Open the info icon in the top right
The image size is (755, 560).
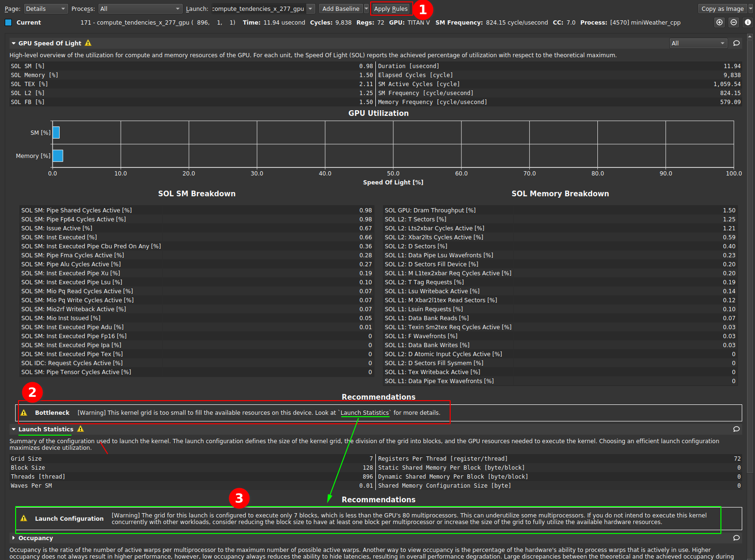pos(748,22)
